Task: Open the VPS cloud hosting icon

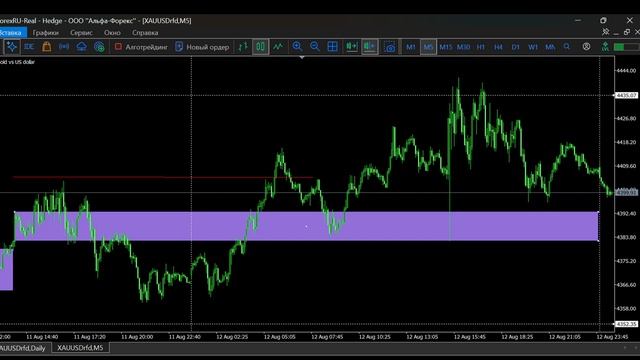Action: click(82, 47)
